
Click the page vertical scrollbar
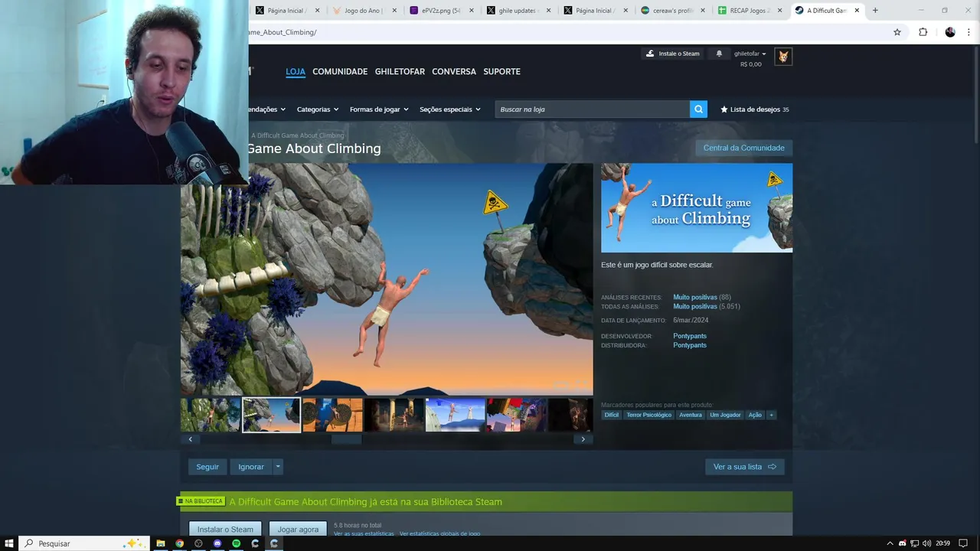tap(975, 96)
